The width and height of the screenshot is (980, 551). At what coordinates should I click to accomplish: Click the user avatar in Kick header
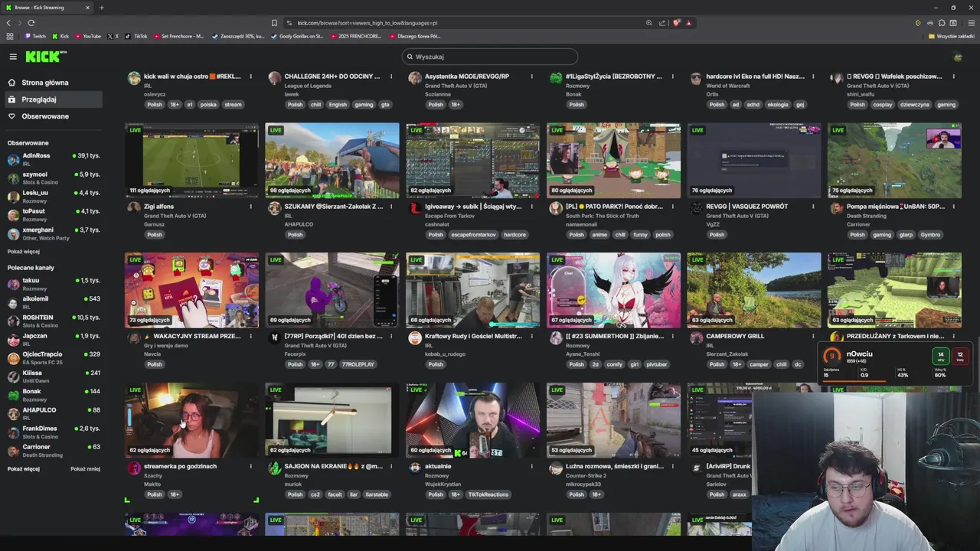click(958, 57)
